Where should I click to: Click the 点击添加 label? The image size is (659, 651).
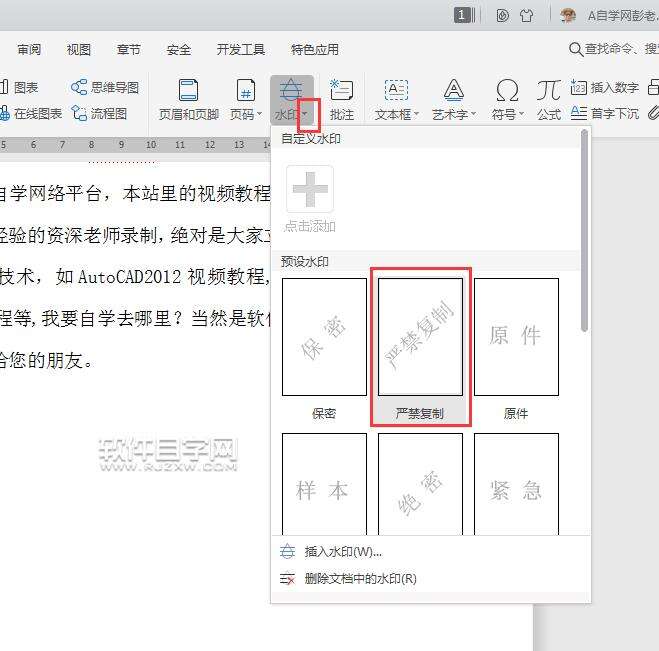point(310,227)
